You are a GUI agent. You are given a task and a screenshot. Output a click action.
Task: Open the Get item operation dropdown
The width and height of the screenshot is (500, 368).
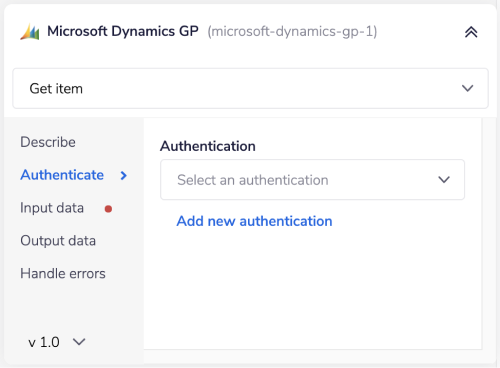tap(250, 88)
